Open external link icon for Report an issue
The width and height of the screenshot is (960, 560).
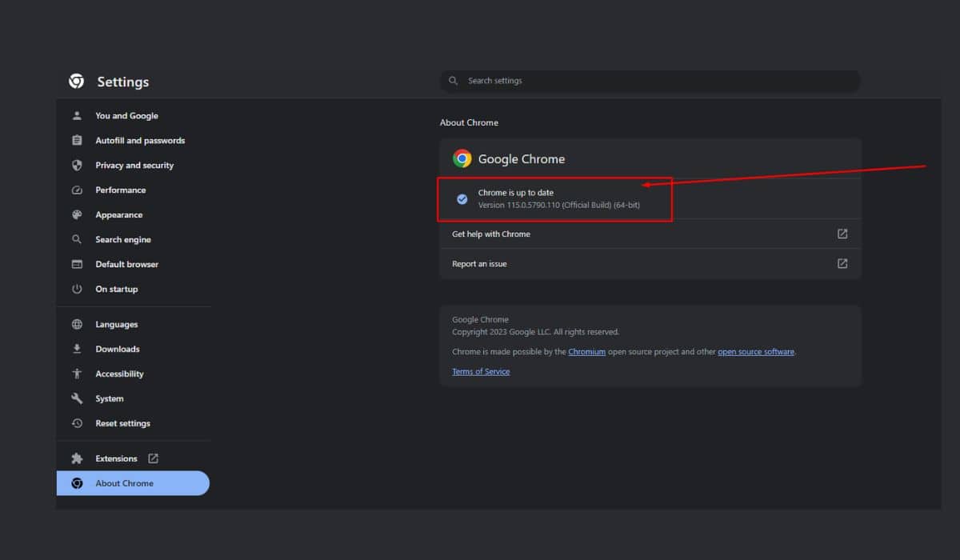tap(842, 263)
